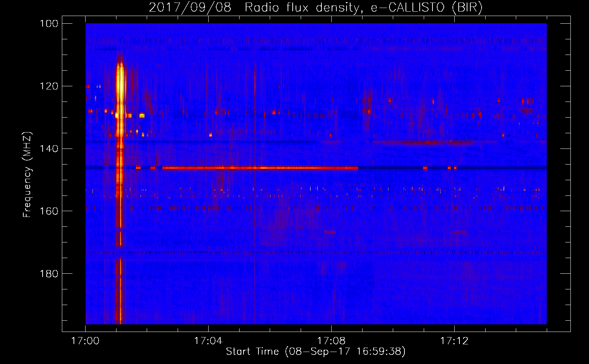Image resolution: width=589 pixels, height=364 pixels.
Task: Click the "17:12" time tick label
Action: (x=454, y=341)
